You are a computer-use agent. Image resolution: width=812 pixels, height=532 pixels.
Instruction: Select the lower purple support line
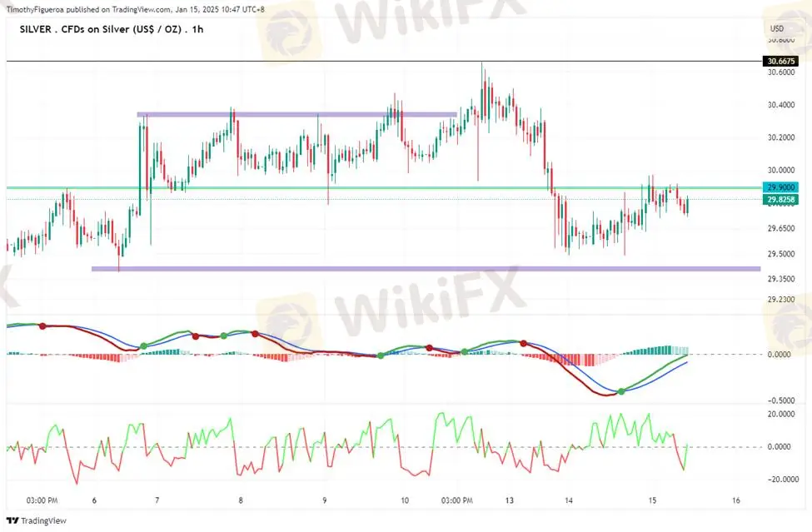[x=426, y=269]
